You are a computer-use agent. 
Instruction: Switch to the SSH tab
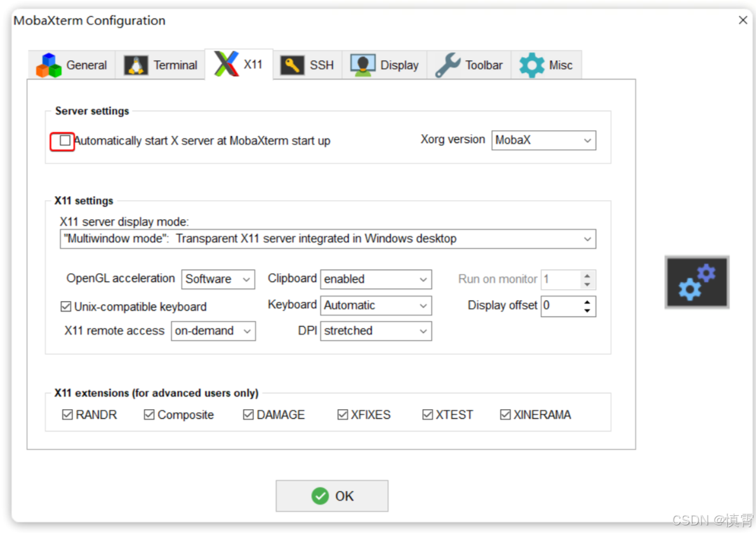click(x=308, y=65)
